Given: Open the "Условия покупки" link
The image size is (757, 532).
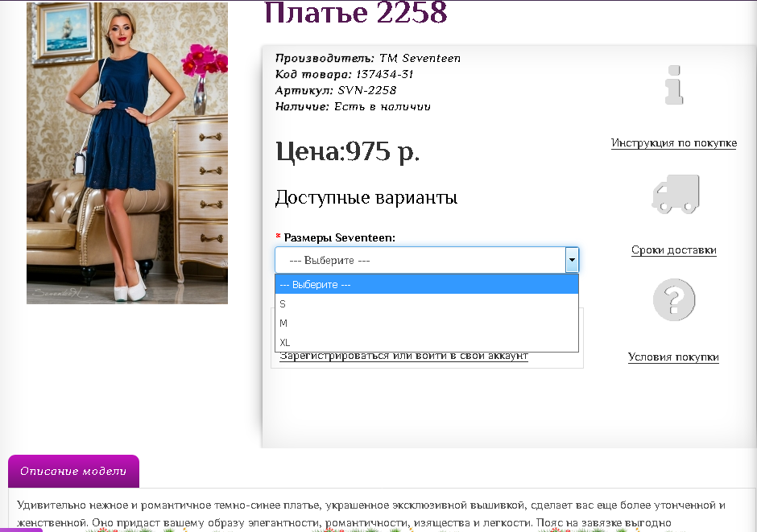Looking at the screenshot, I should [x=674, y=357].
